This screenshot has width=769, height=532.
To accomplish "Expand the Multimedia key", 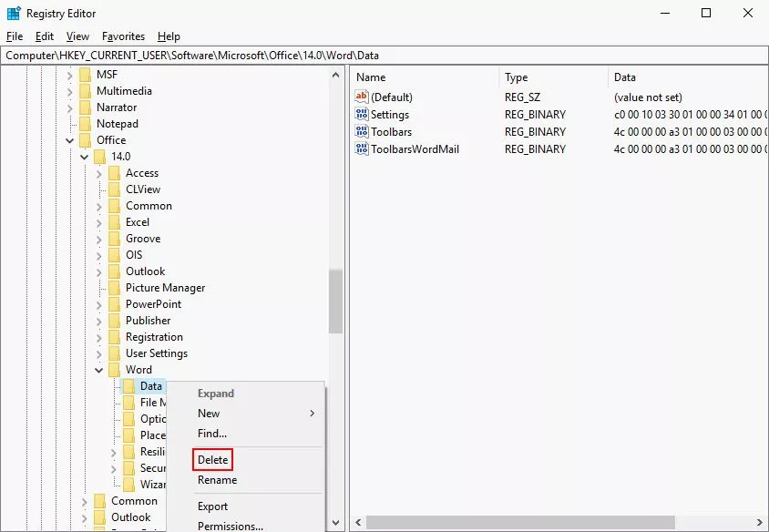I will 69,92.
